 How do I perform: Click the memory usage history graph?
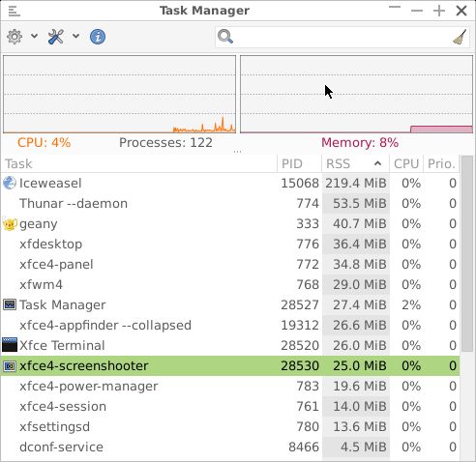tap(356, 94)
